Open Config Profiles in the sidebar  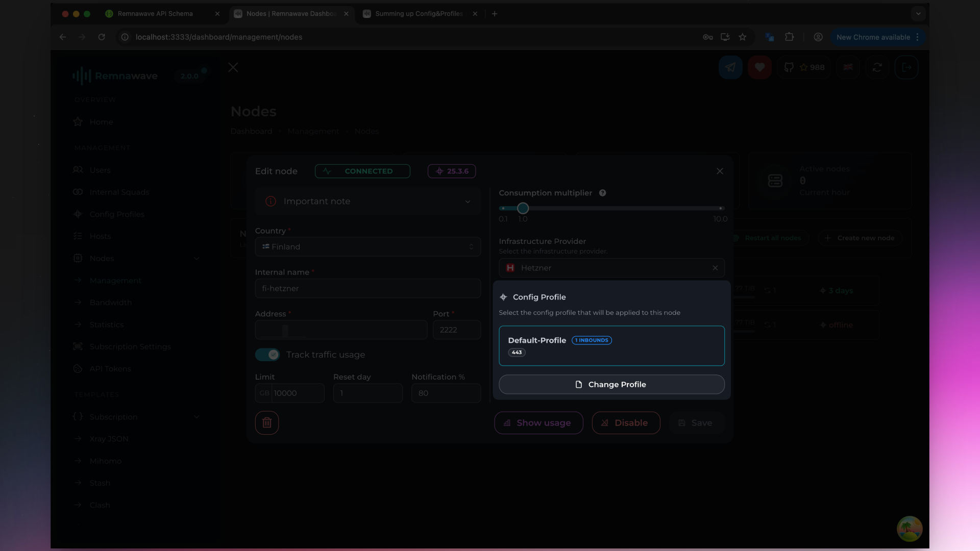[x=116, y=214]
